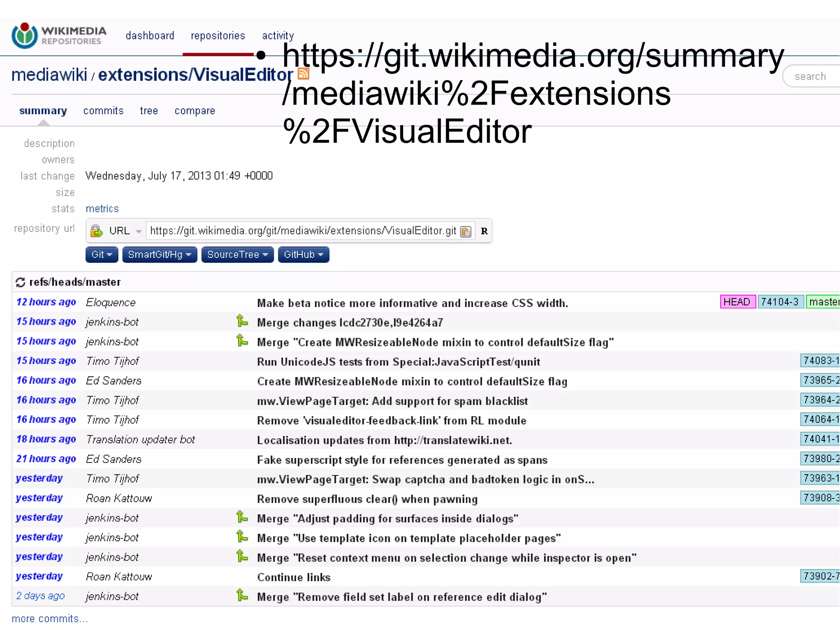840x630 pixels.
Task: Open the 'Continue links' commit
Action: pos(294,577)
